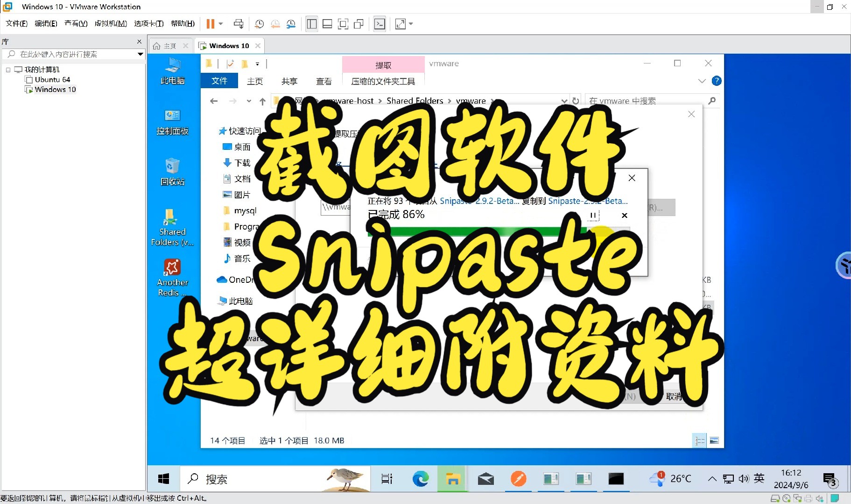Switch to the 主页 home tab
Viewport: 851px width, 504px height.
point(170,46)
